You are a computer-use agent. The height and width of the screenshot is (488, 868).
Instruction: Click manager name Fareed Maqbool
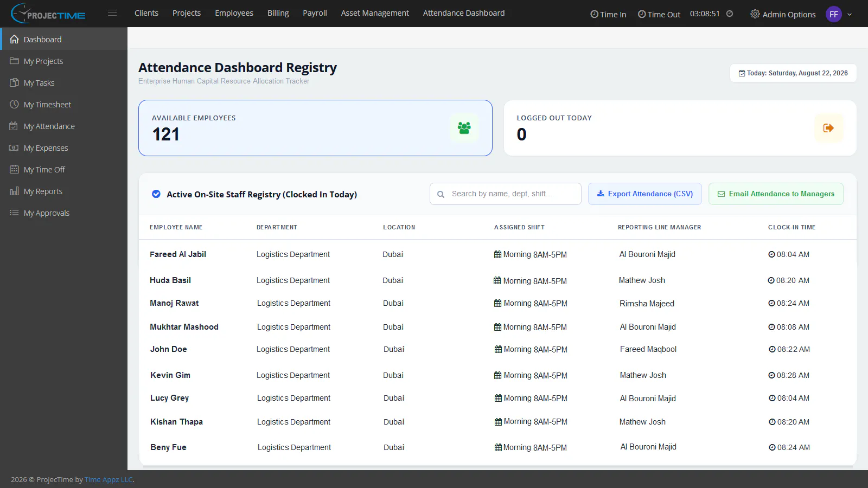pyautogui.click(x=648, y=349)
